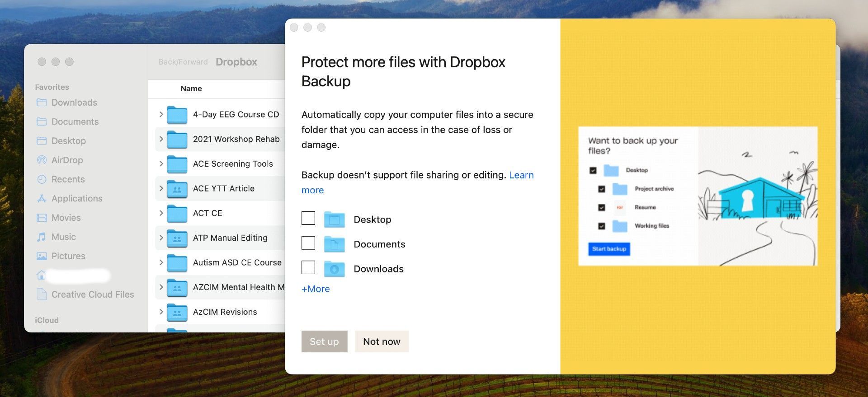Screen dimensions: 868x397
Task: Check the Downloads backup checkbox
Action: coord(308,267)
